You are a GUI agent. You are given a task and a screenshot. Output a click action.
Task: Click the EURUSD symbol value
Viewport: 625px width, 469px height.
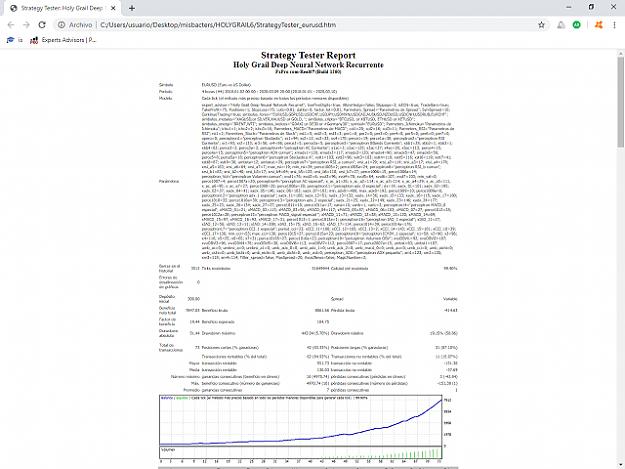click(x=226, y=85)
